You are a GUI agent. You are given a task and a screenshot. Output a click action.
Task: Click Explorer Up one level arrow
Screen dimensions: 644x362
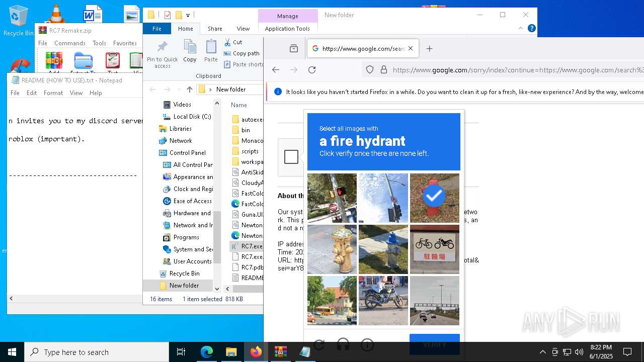click(189, 89)
